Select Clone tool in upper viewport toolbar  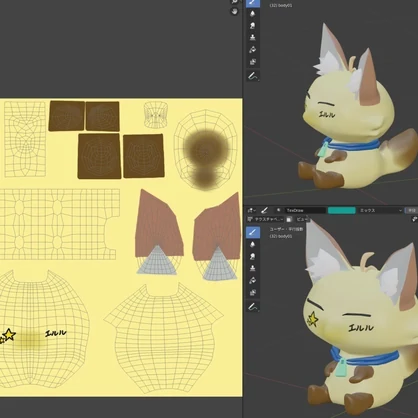(x=253, y=38)
